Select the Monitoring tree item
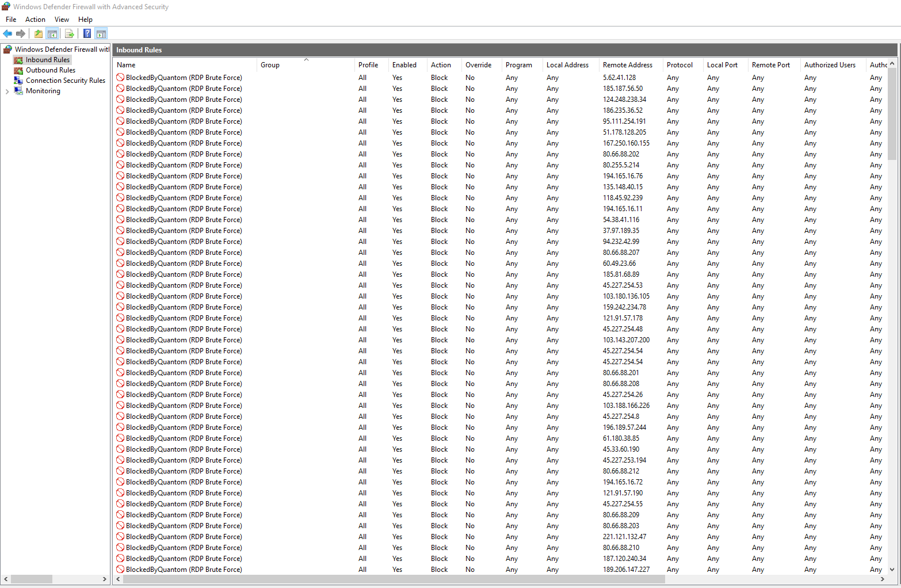The image size is (901, 588). (43, 91)
